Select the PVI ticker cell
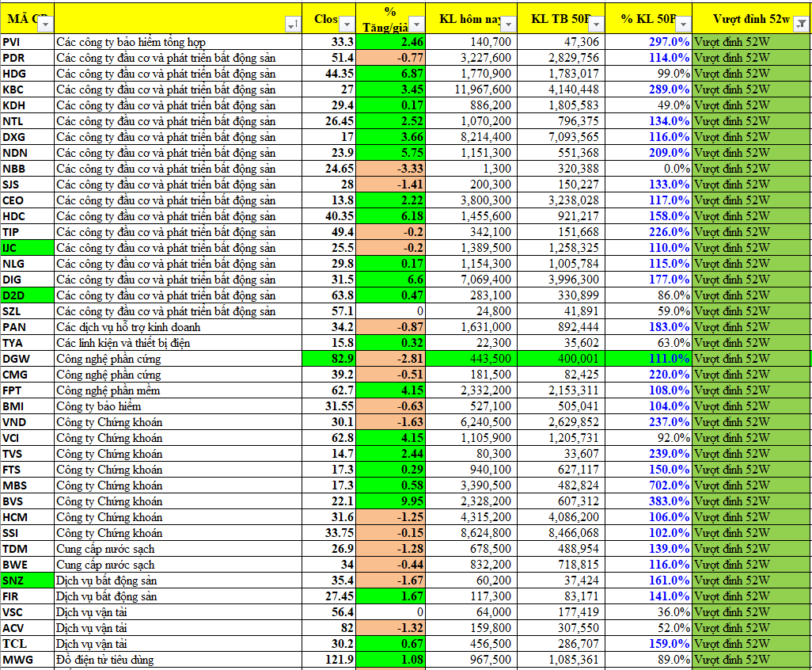Image resolution: width=812 pixels, height=670 pixels. (x=27, y=42)
